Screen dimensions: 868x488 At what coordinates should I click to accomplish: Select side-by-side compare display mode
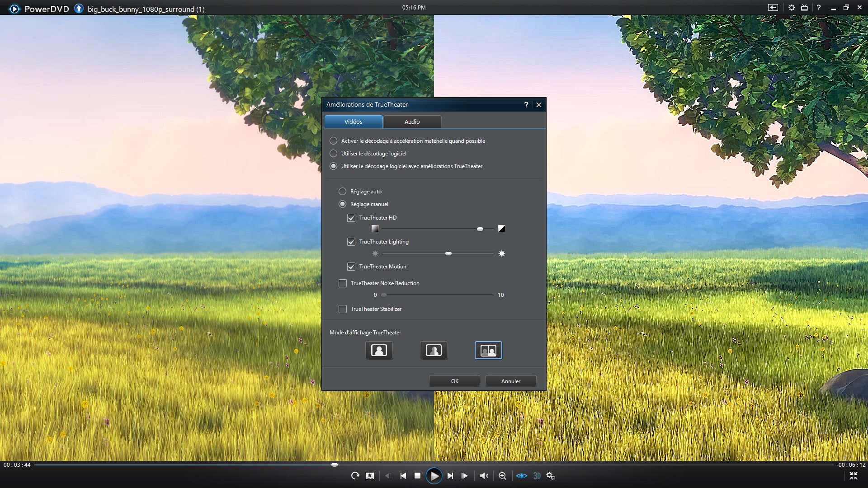tap(488, 350)
